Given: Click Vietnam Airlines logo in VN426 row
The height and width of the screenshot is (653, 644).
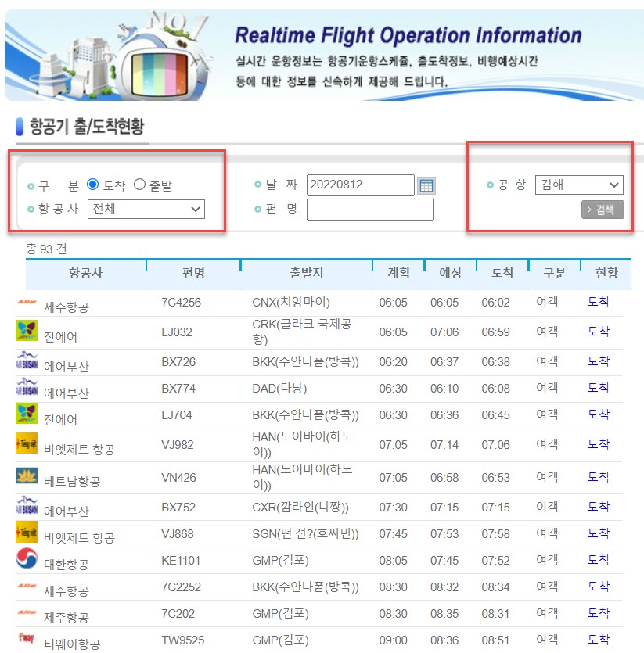Looking at the screenshot, I should pos(27,475).
